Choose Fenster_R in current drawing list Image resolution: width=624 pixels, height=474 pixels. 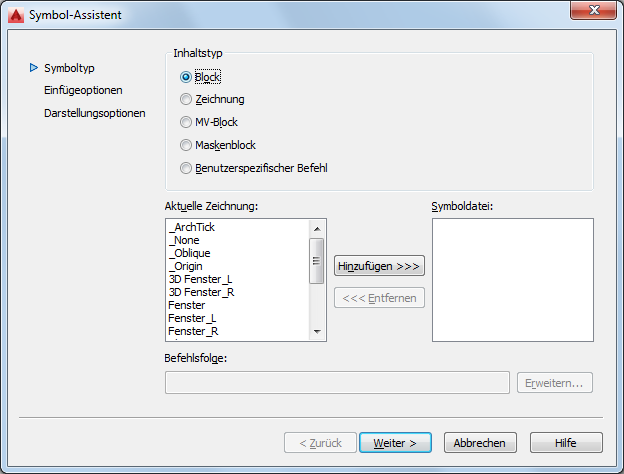point(193,331)
